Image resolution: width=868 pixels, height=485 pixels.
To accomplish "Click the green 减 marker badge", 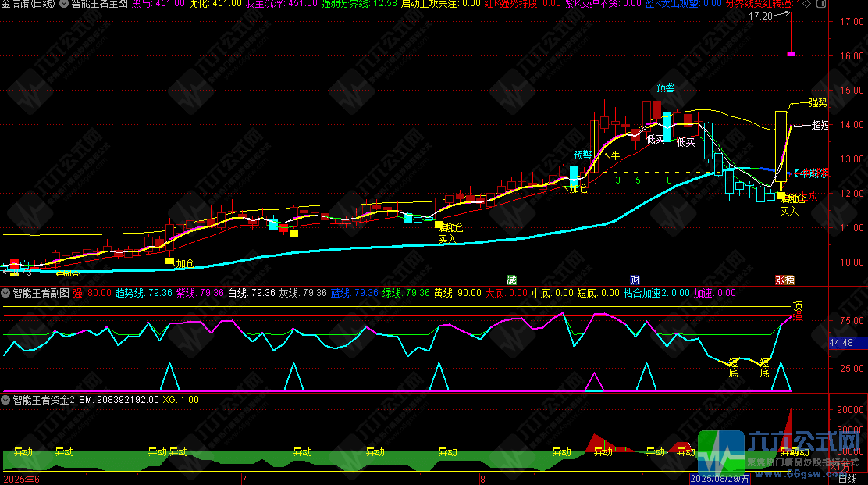I will tap(511, 280).
